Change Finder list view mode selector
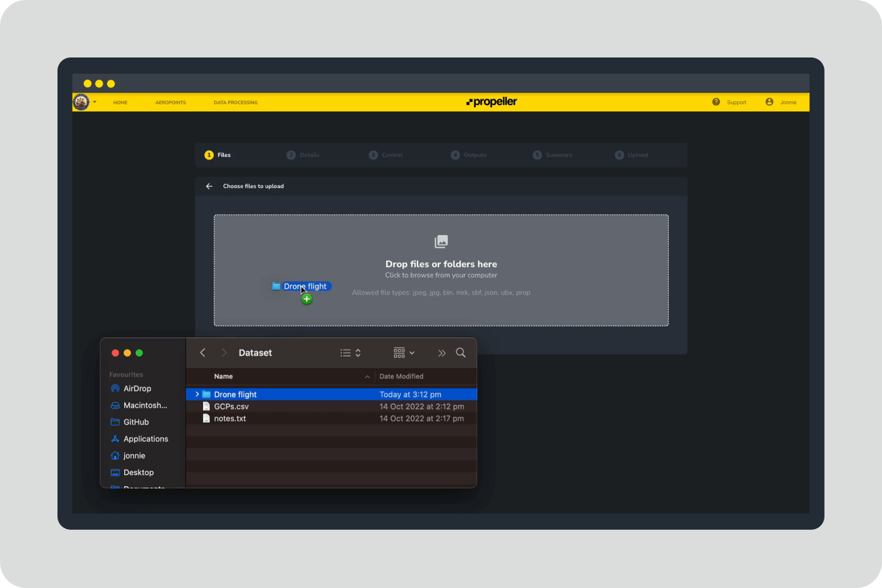The image size is (882, 588). click(350, 353)
